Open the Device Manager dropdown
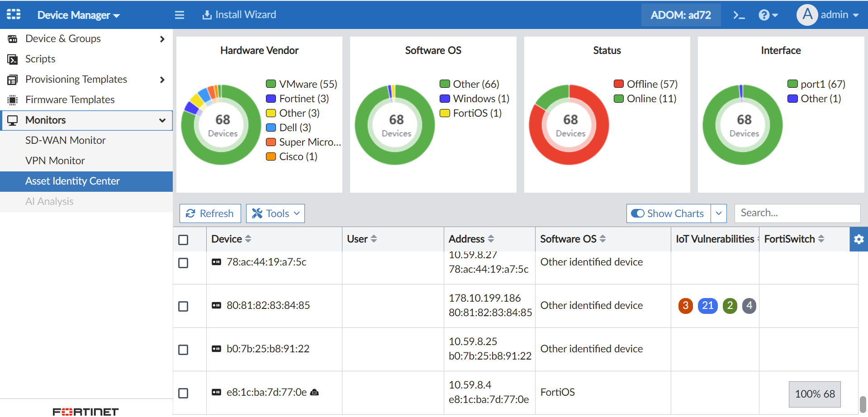This screenshot has height=417, width=868. pos(79,15)
